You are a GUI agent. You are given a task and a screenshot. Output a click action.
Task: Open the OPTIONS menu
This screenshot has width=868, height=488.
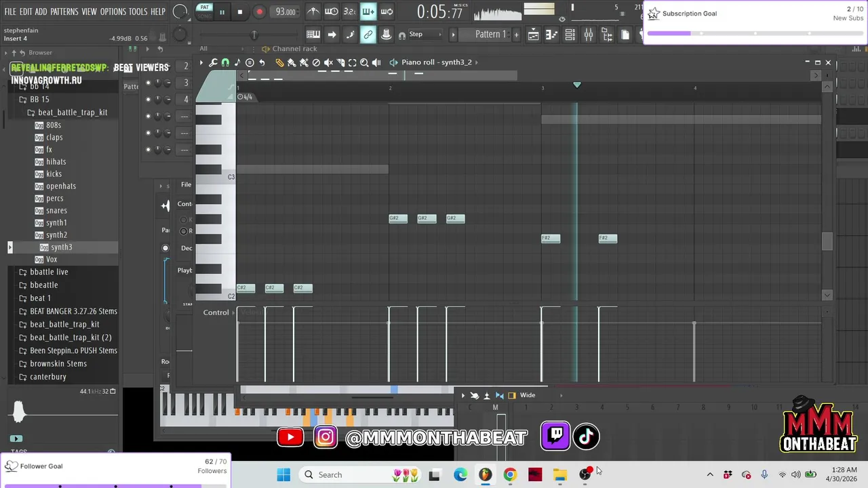pos(113,12)
